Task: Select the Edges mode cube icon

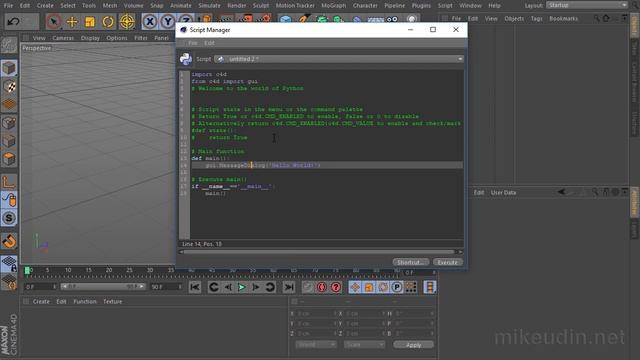Action: [9, 140]
